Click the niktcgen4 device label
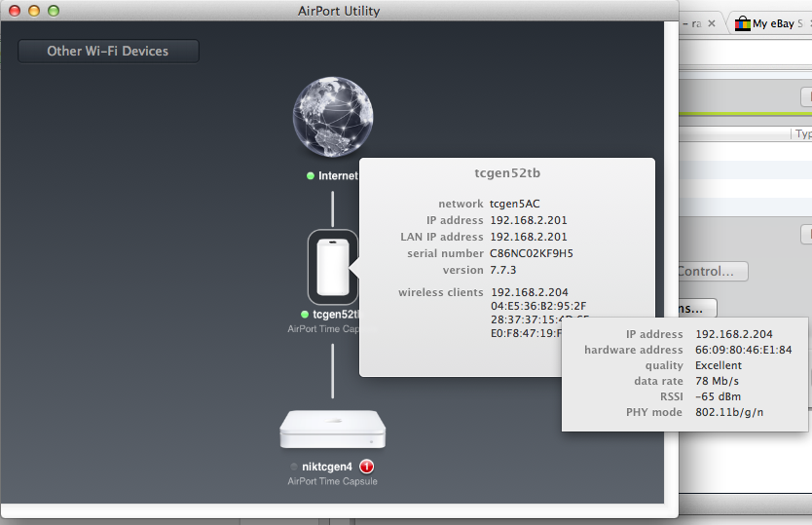The height and width of the screenshot is (525, 812). 327,467
